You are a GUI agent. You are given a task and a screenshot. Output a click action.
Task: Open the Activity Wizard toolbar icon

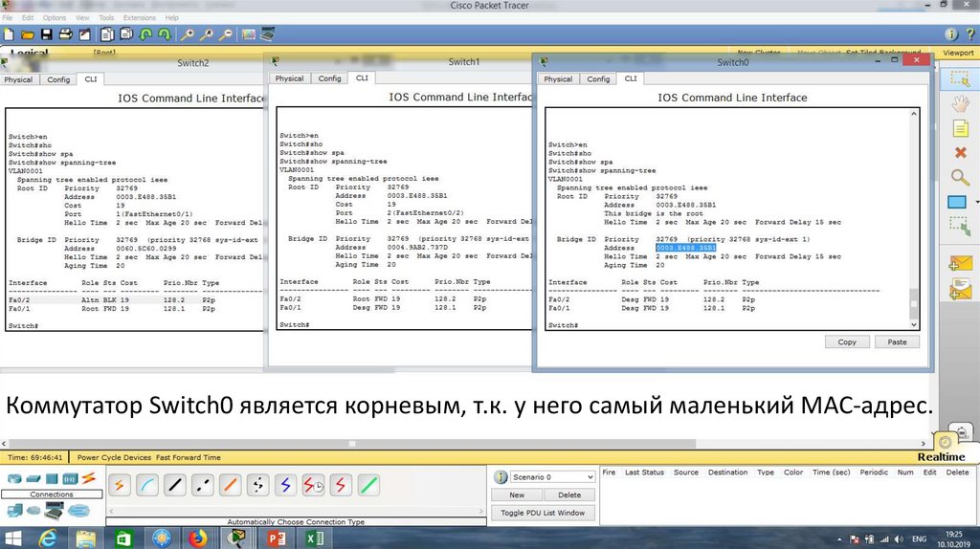[x=84, y=34]
